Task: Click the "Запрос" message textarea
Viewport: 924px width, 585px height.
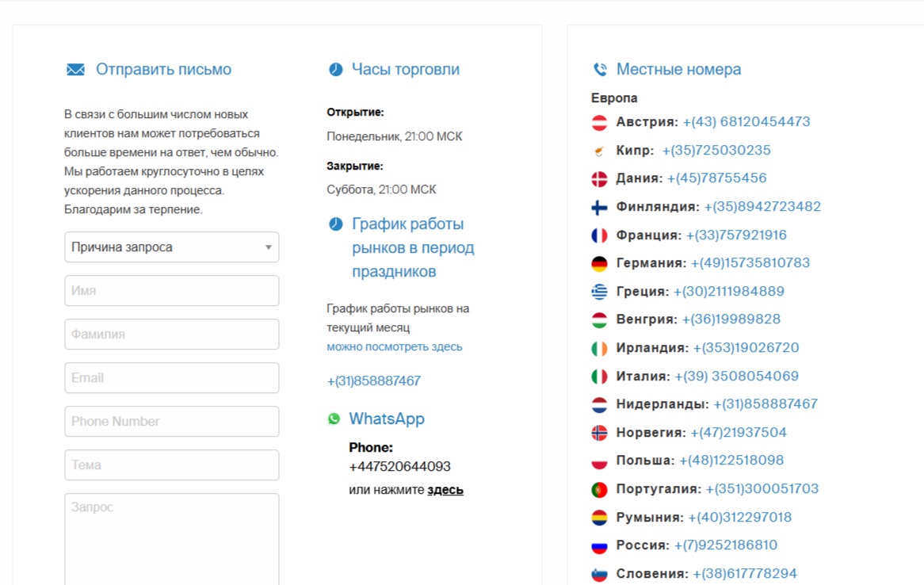Action: tap(171, 539)
